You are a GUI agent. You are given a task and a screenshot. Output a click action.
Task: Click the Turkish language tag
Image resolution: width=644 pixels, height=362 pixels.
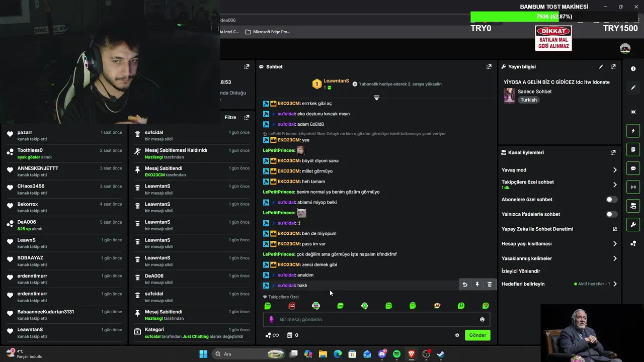pyautogui.click(x=529, y=100)
